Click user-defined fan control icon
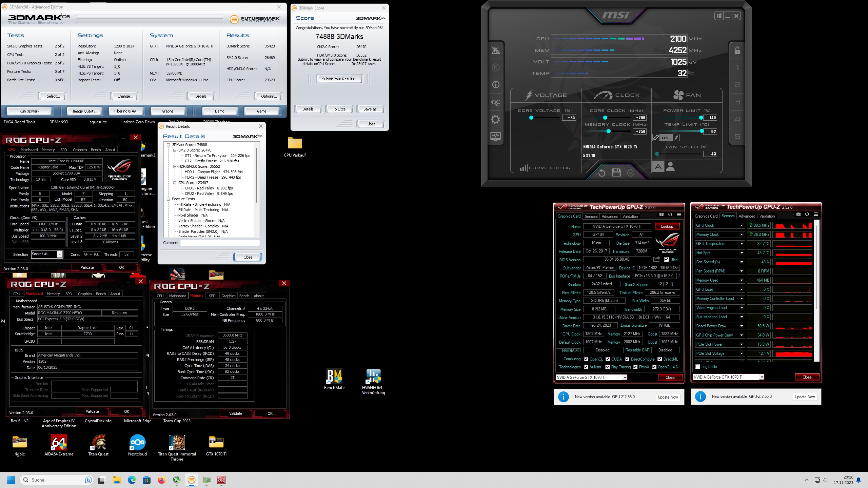Viewport: 868px width, 488px height. pyautogui.click(x=670, y=166)
